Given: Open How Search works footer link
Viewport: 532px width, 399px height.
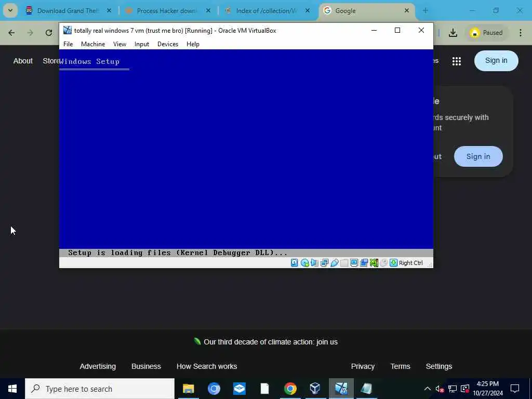Looking at the screenshot, I should (207, 366).
